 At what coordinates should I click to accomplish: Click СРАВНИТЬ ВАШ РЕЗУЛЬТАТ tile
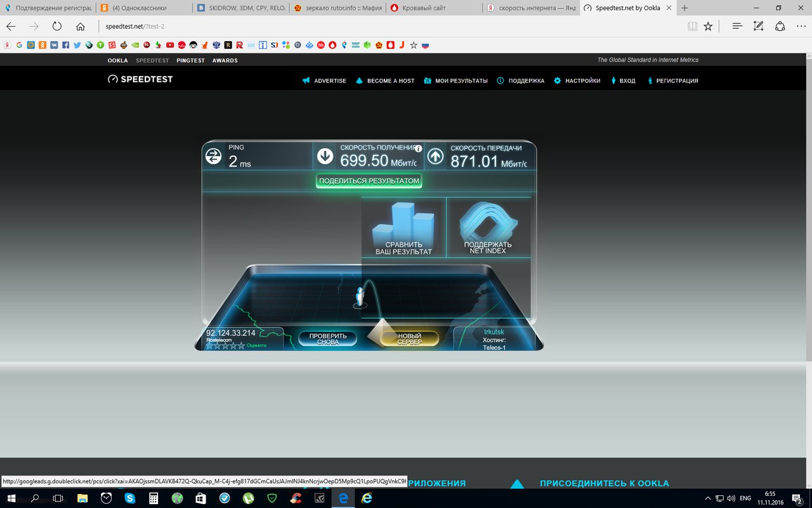tap(403, 227)
